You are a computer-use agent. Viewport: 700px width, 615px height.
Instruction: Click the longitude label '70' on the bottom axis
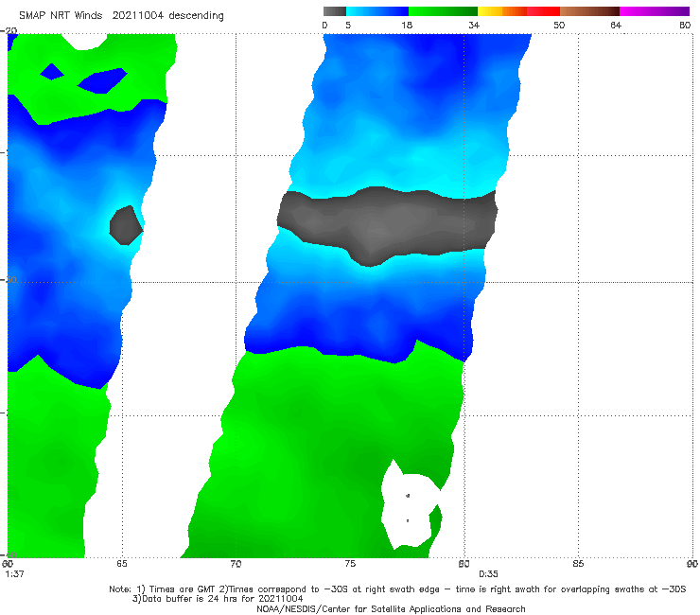pyautogui.click(x=236, y=564)
